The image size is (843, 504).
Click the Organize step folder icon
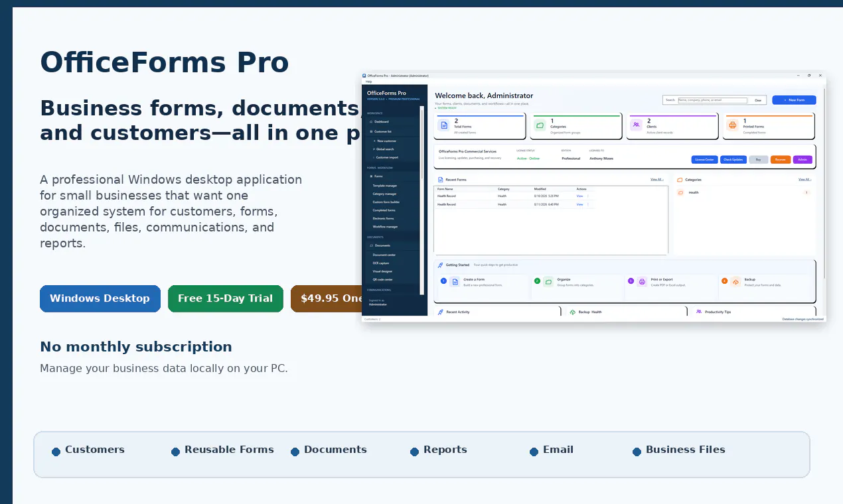tap(548, 282)
